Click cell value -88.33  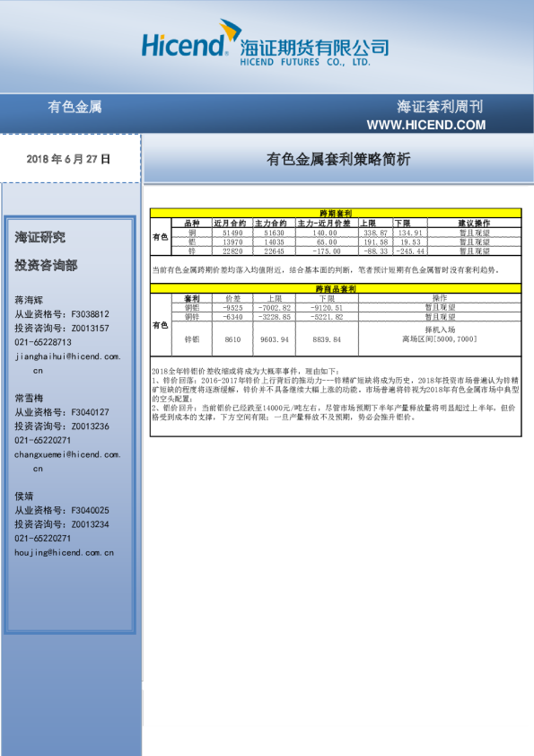tap(375, 251)
